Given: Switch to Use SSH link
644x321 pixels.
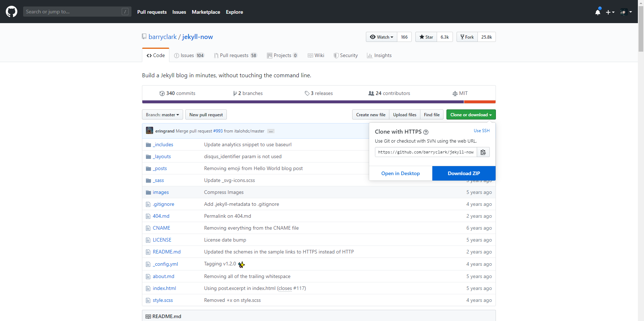Looking at the screenshot, I should (x=482, y=131).
